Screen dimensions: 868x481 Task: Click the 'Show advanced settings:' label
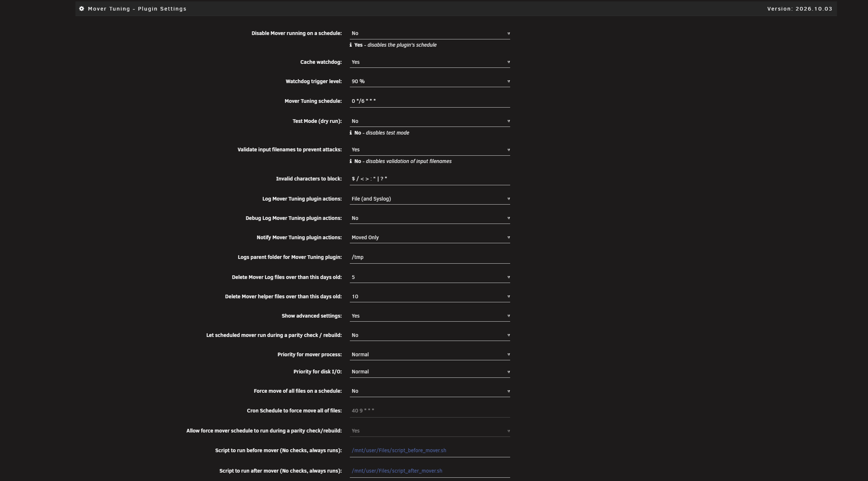pyautogui.click(x=312, y=316)
